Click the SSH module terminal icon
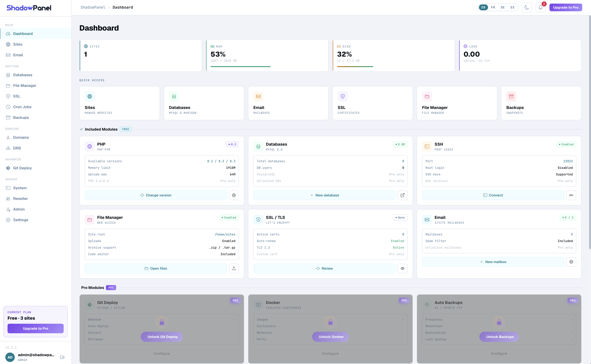 pyautogui.click(x=427, y=146)
